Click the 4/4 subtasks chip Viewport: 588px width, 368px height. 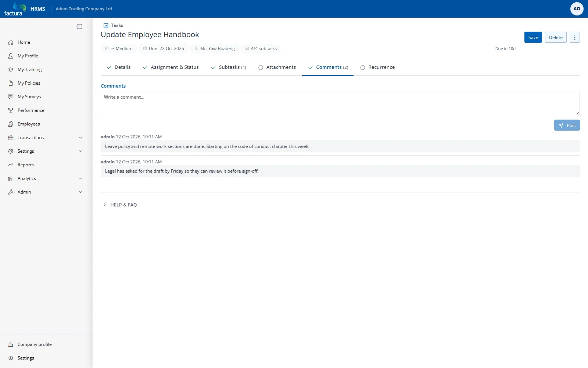click(261, 49)
